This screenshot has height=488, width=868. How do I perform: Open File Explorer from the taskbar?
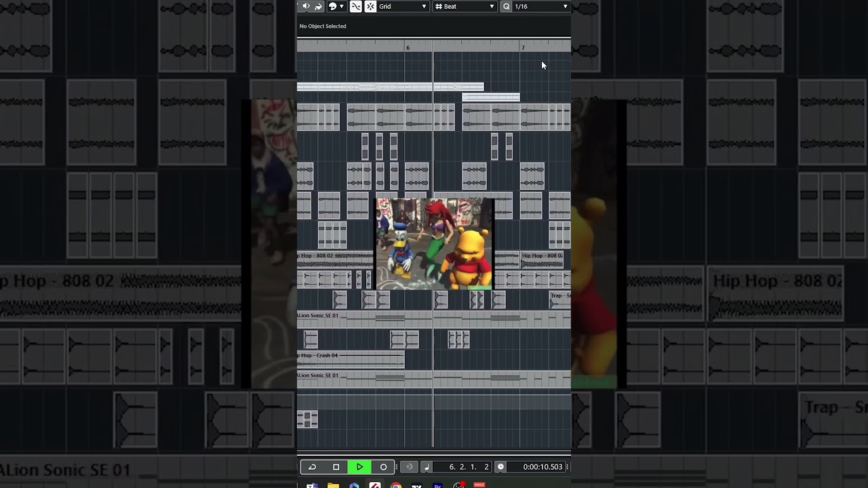pos(333,485)
